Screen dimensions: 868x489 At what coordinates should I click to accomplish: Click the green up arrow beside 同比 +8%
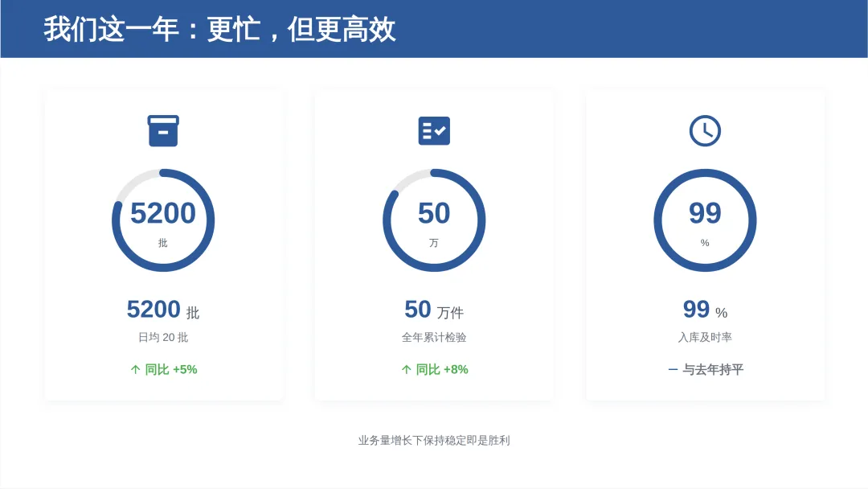(x=407, y=369)
